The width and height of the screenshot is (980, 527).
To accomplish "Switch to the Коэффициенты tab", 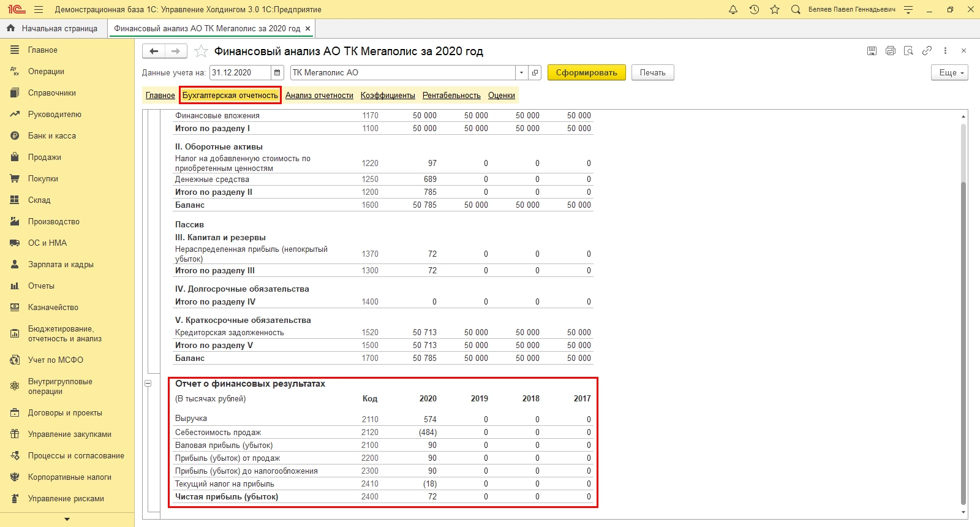I will click(388, 95).
